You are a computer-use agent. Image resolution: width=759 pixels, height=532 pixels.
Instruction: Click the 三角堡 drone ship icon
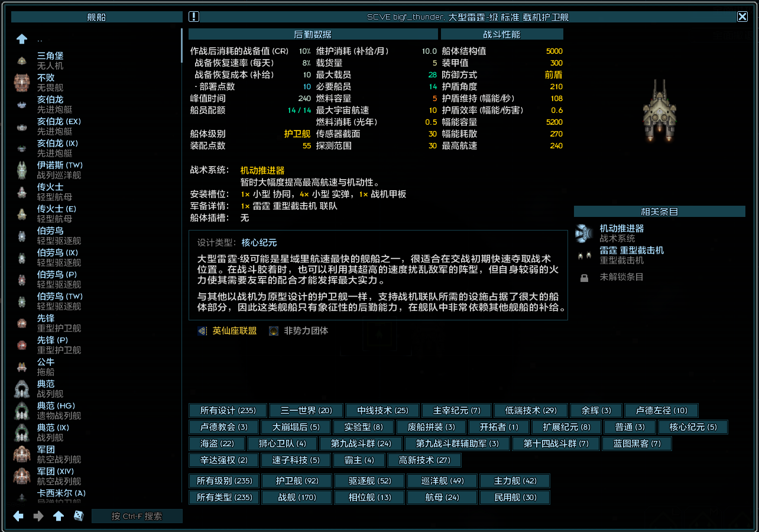pos(22,61)
